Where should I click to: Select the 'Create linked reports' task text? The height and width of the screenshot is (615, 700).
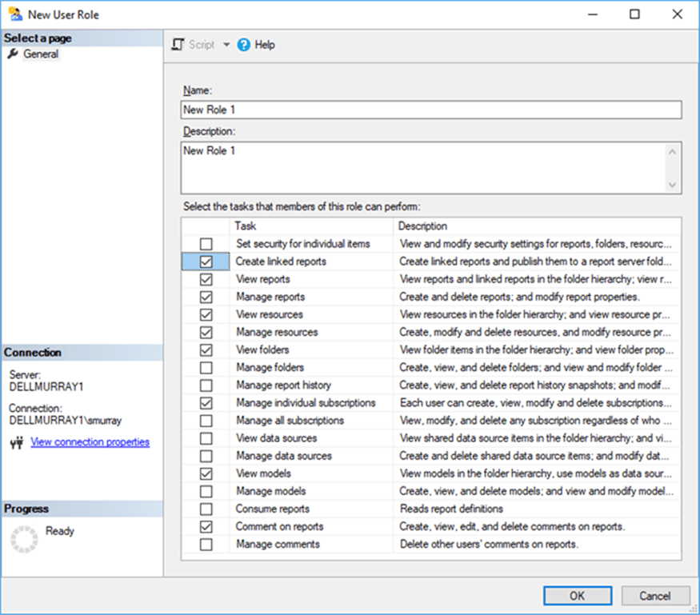(281, 262)
